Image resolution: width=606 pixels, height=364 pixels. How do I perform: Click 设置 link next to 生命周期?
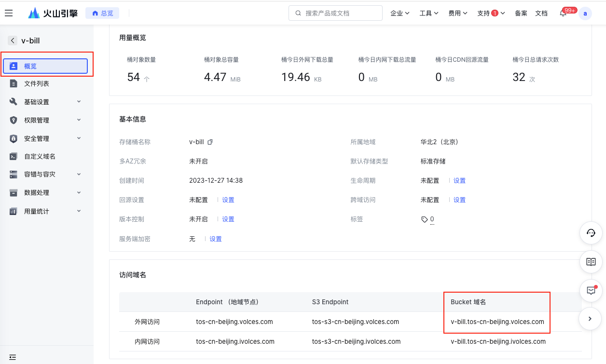(459, 181)
